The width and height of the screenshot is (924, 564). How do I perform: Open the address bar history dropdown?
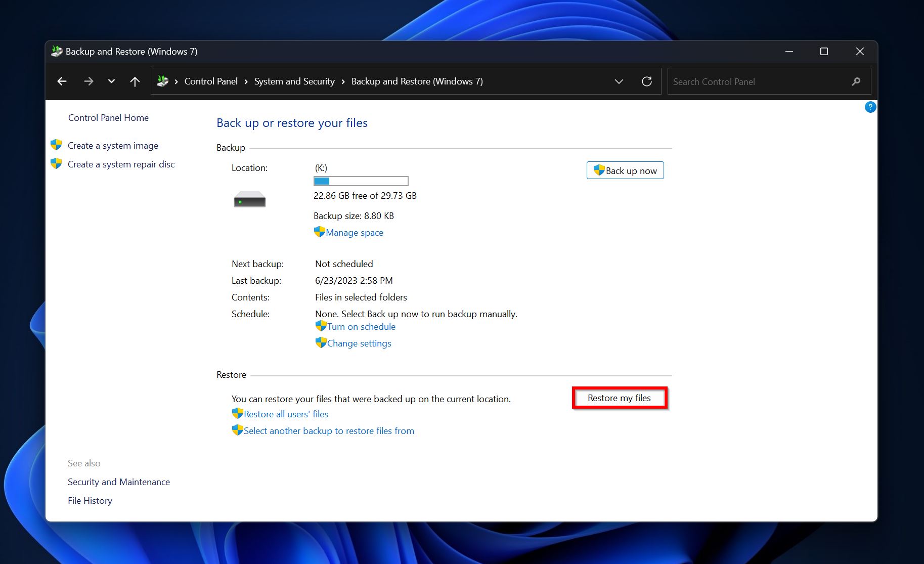click(x=619, y=81)
